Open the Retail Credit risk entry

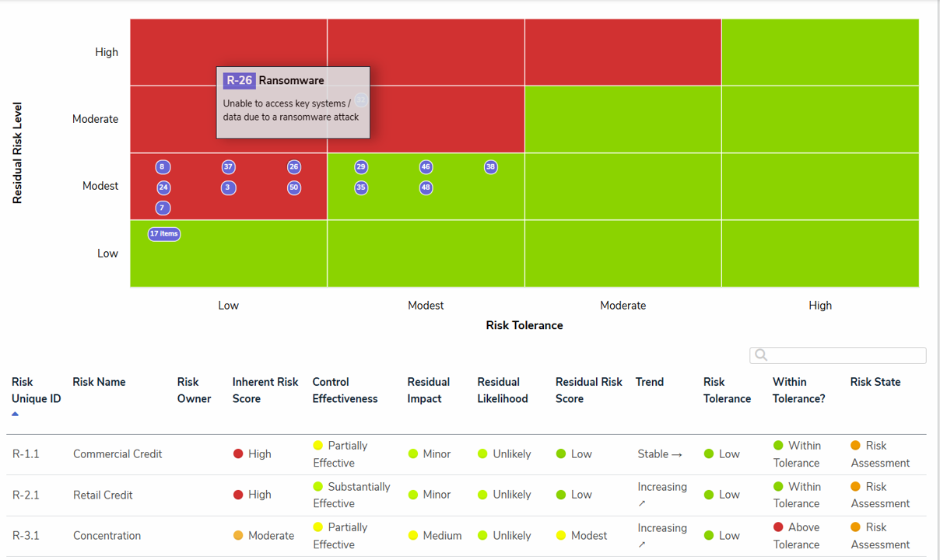(103, 495)
